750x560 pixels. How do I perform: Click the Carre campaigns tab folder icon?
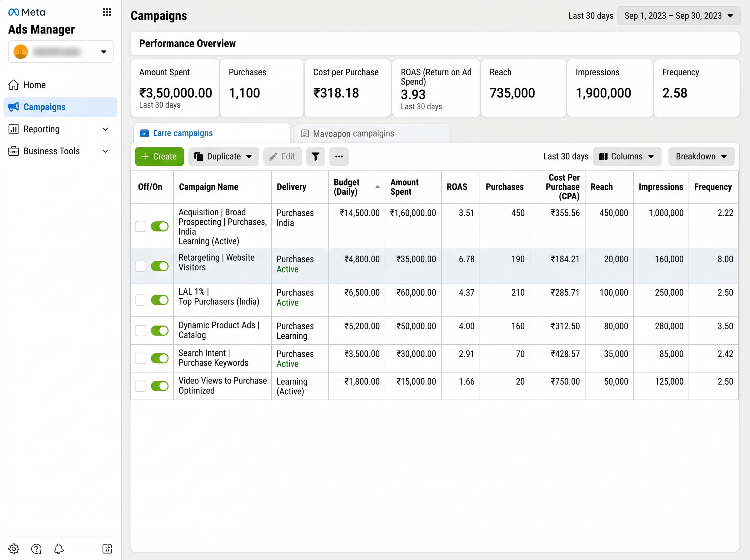coord(144,133)
